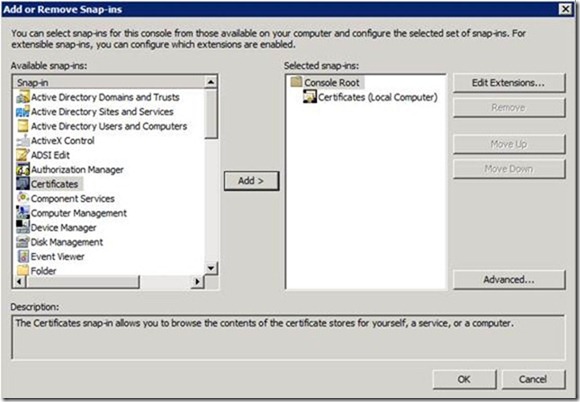Select Event Viewer snap-in

point(58,256)
